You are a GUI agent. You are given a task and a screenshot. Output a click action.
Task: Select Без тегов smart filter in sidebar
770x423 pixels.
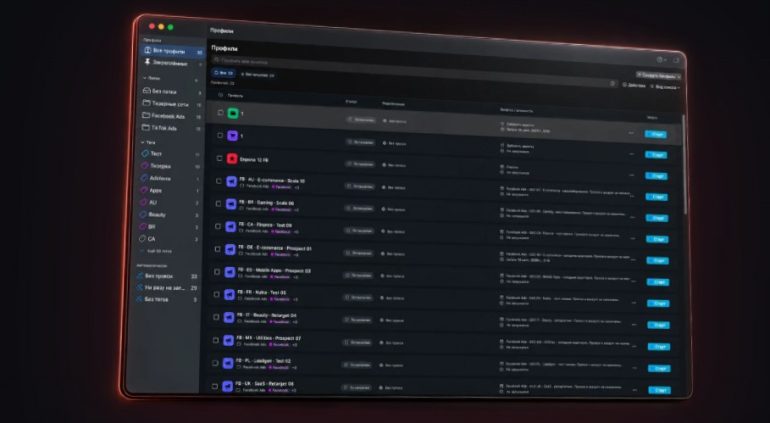pyautogui.click(x=167, y=299)
